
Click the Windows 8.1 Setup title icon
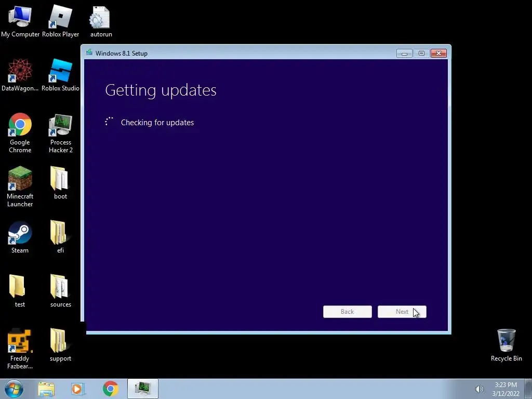89,52
